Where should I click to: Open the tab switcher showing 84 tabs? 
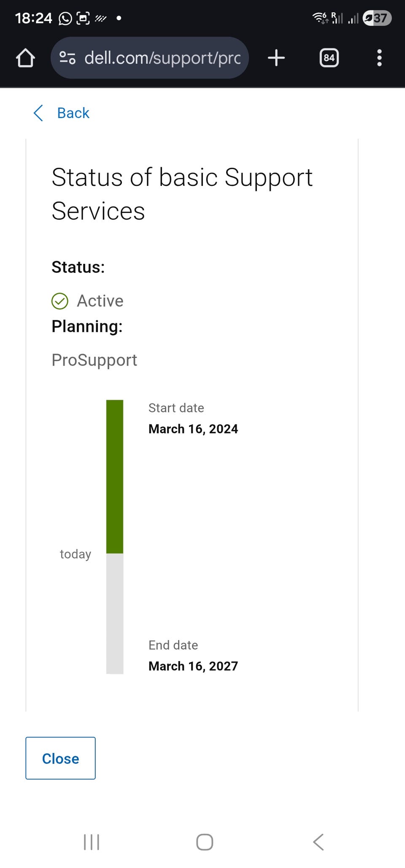pos(329,58)
